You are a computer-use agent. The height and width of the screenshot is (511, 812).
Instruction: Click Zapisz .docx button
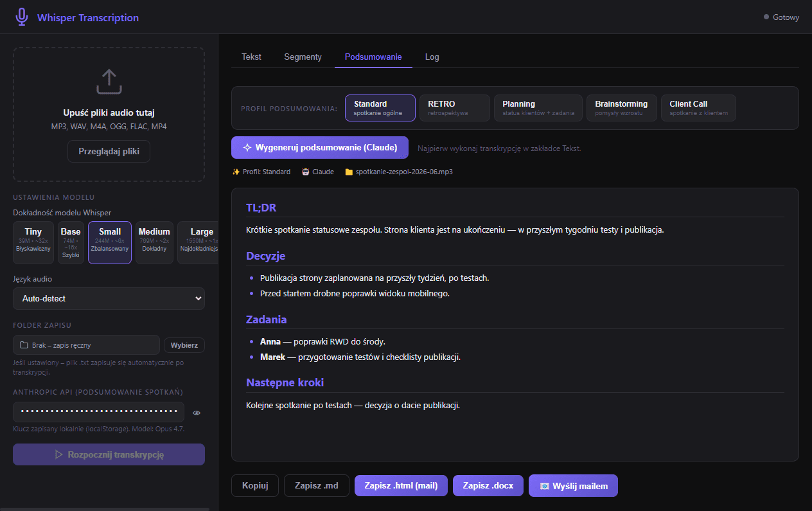pyautogui.click(x=488, y=485)
